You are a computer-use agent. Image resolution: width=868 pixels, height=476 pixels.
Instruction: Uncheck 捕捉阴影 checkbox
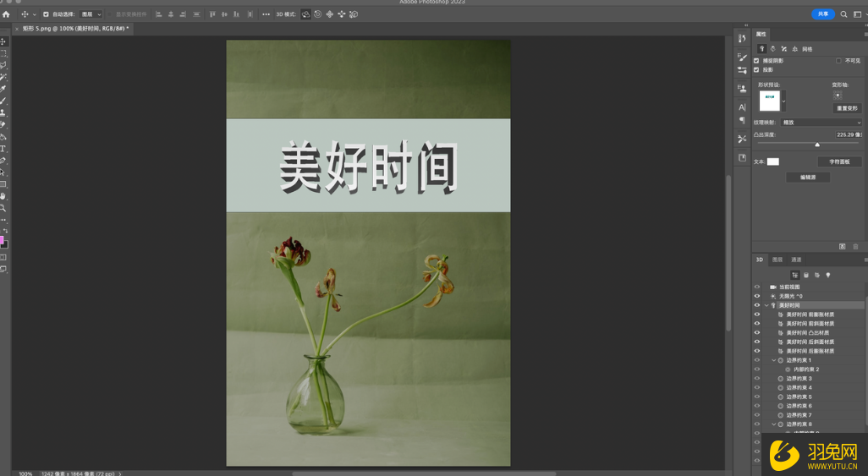click(756, 61)
